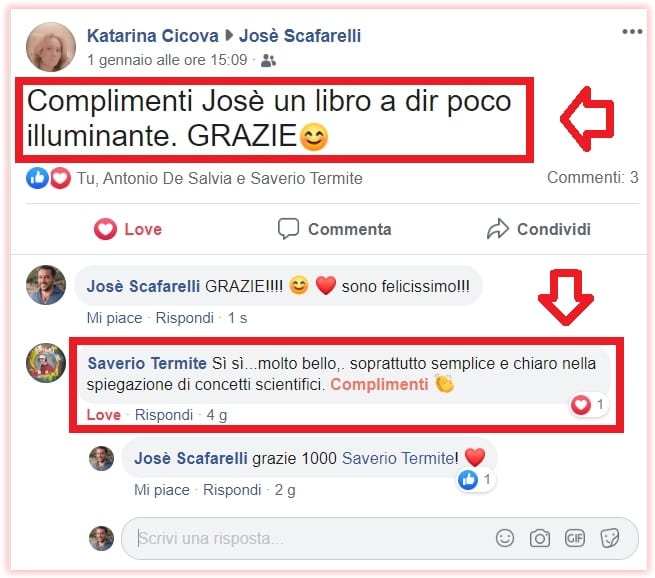Open the Josè Scafarelli link in the post header

pos(300,36)
